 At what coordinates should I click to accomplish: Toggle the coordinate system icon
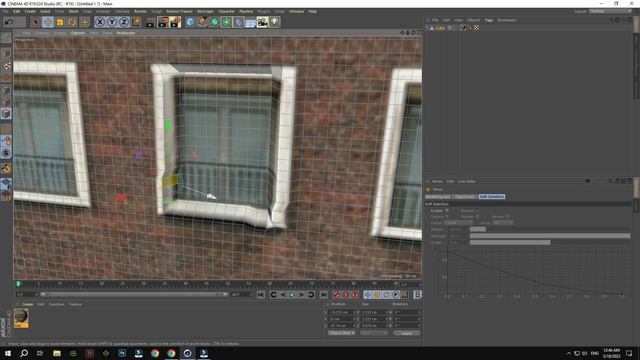(136, 22)
